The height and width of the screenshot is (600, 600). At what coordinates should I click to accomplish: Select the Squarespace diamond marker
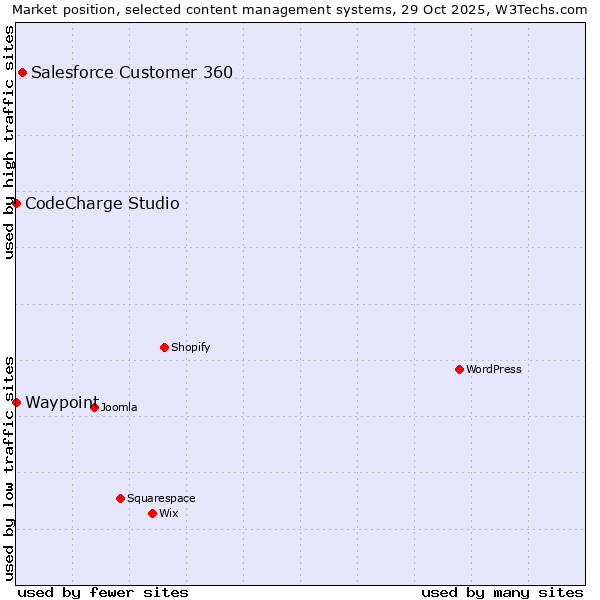click(120, 498)
